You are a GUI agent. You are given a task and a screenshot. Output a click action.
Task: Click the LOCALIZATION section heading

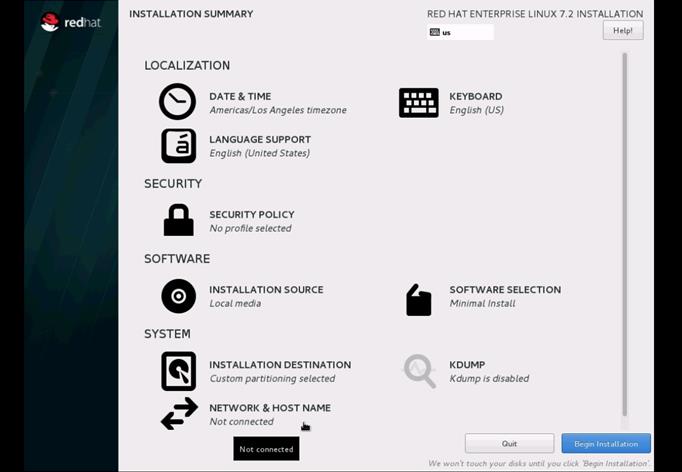[187, 65]
